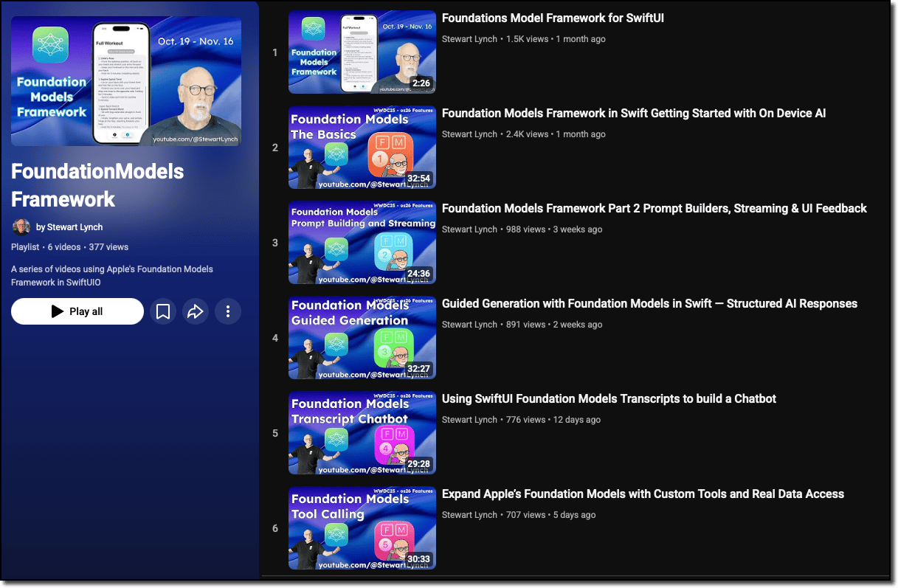Open 'Getting Started with On Device AI' title
The image size is (898, 588).
(633, 114)
